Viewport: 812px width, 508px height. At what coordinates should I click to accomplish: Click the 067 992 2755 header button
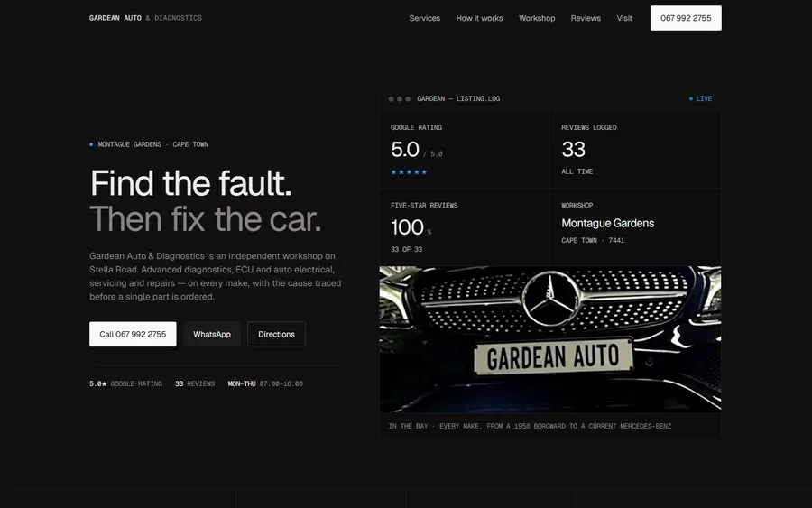coord(686,18)
